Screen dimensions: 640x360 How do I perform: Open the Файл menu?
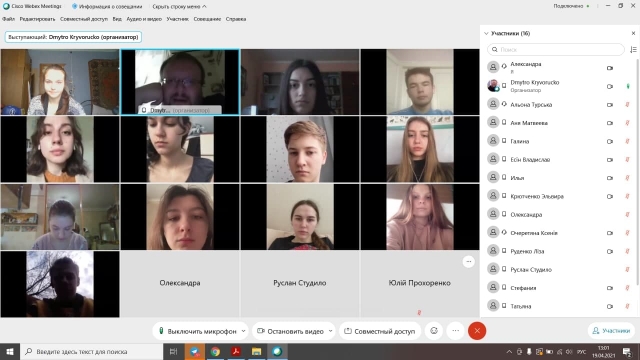coord(8,19)
